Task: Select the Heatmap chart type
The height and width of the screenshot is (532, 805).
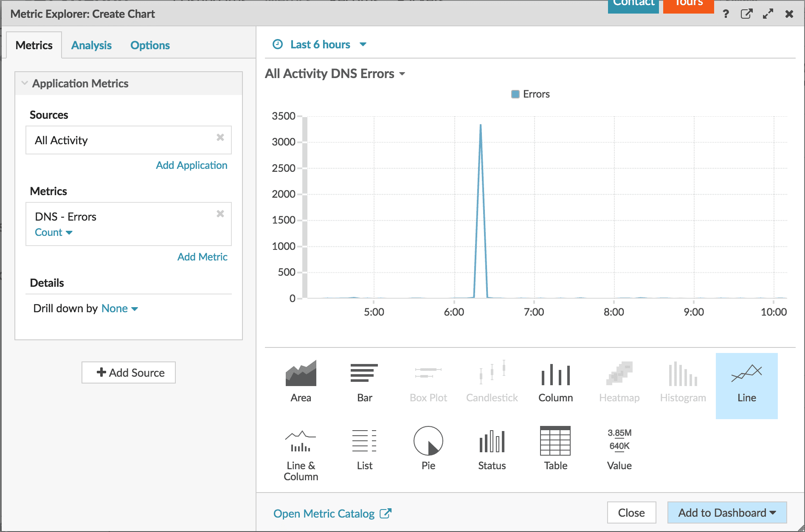Action: pos(619,382)
